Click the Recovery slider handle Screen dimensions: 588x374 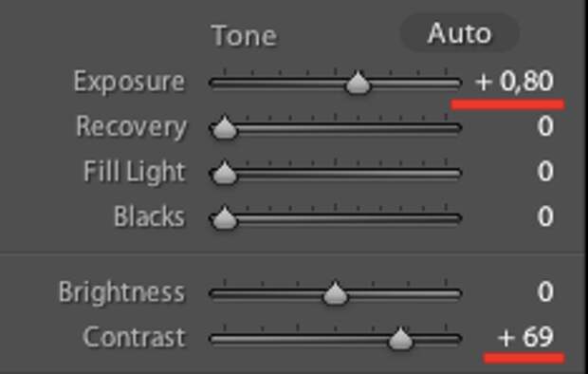[224, 127]
